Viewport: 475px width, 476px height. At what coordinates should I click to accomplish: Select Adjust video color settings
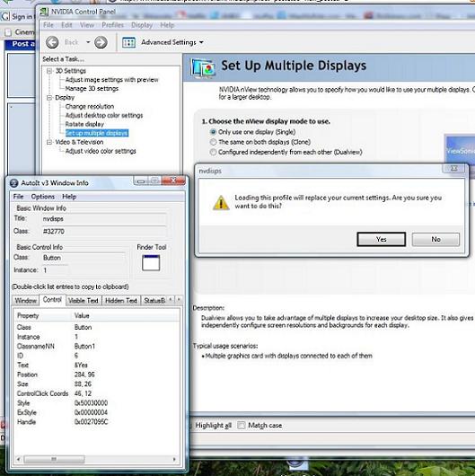click(101, 151)
